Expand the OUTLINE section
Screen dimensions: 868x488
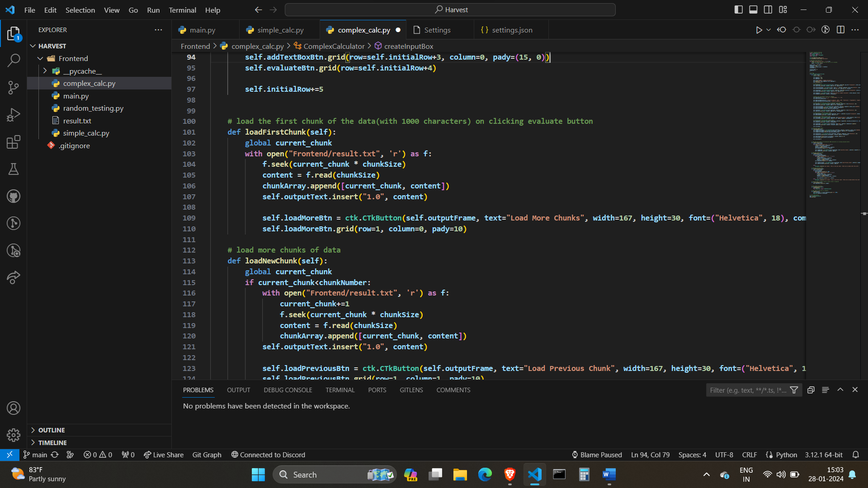click(52, 430)
